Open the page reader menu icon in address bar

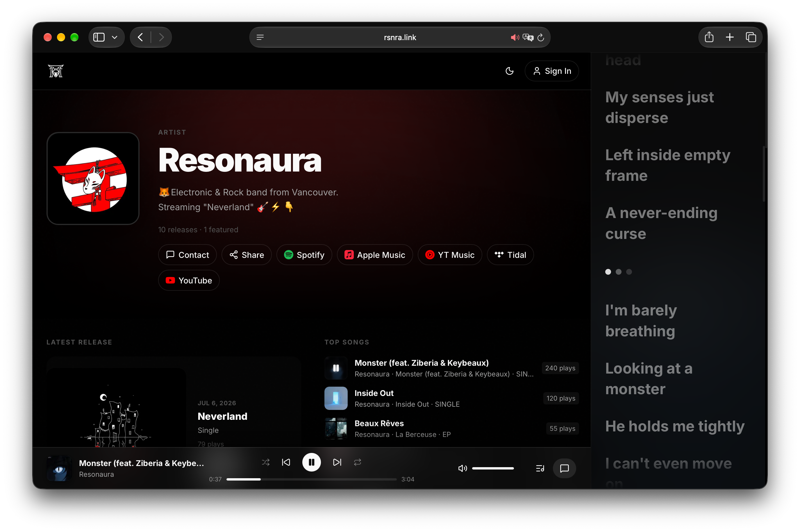pyautogui.click(x=260, y=37)
